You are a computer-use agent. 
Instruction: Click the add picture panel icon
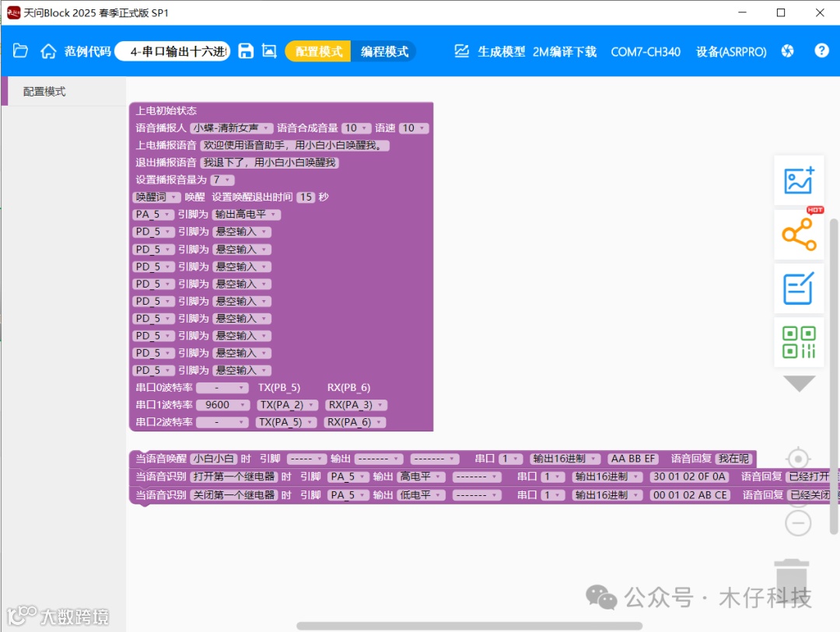pyautogui.click(x=799, y=180)
